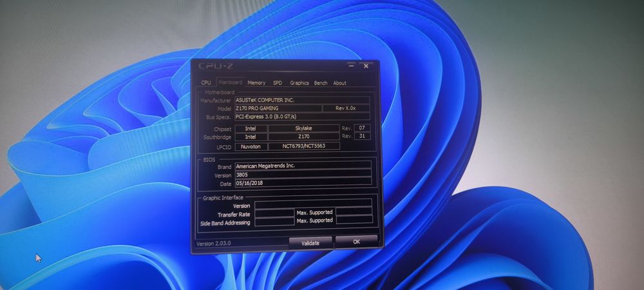
Task: Click the Z170 southbridge field
Action: click(x=304, y=137)
